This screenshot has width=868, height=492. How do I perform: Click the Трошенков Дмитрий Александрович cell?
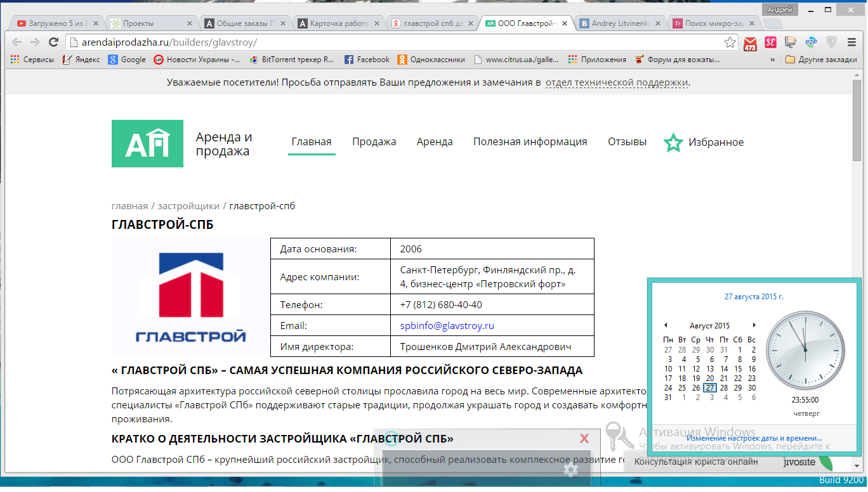[x=492, y=347]
